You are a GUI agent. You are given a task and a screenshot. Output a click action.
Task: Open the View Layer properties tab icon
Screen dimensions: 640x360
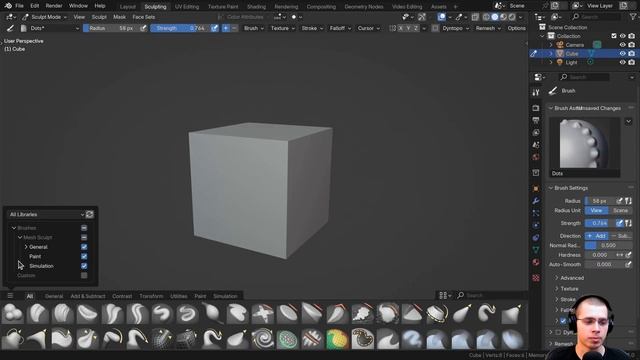pos(536,133)
